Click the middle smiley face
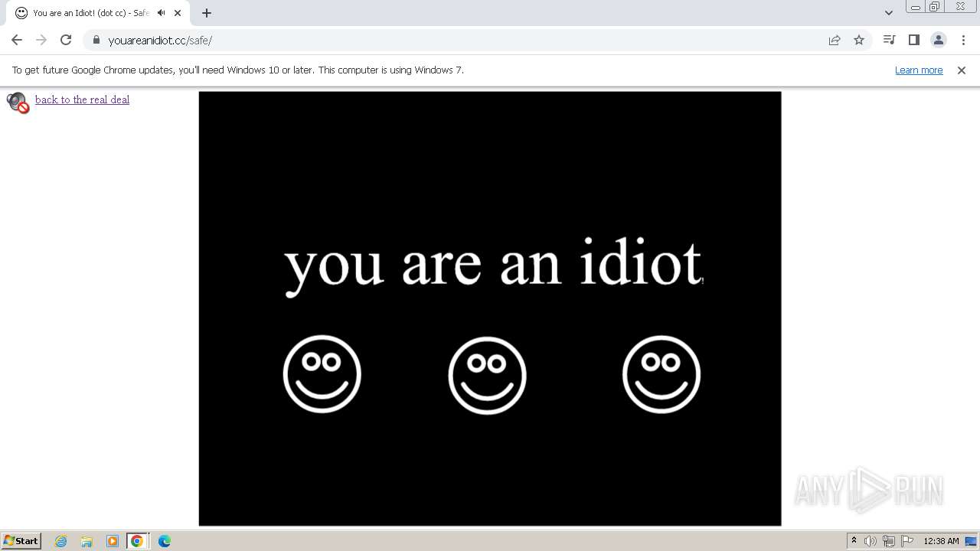Viewport: 980px width, 551px height. tap(487, 375)
